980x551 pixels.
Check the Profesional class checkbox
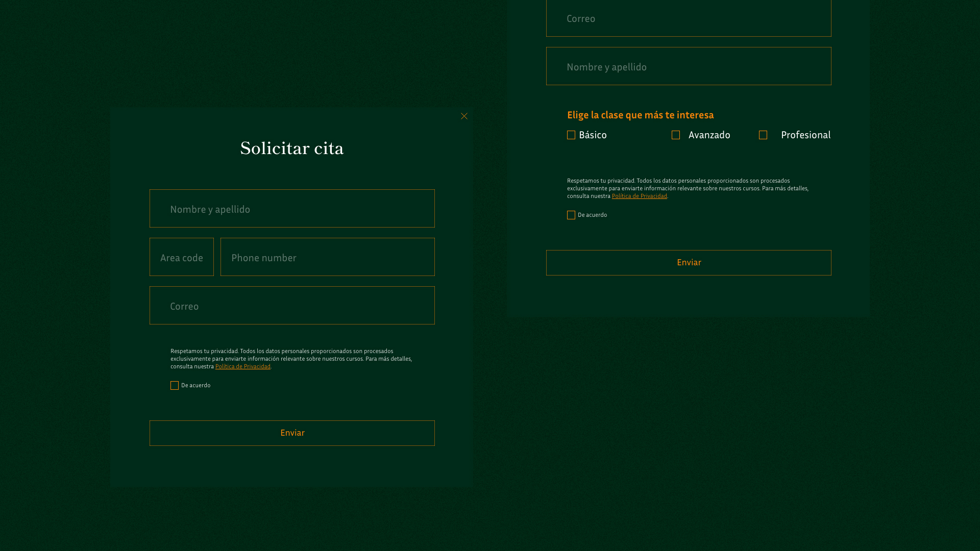click(x=763, y=135)
